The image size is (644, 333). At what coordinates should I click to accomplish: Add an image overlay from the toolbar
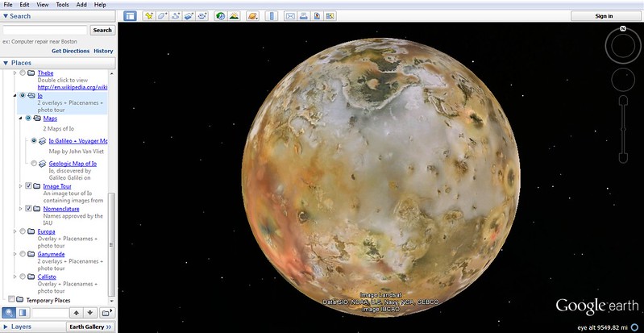click(189, 16)
